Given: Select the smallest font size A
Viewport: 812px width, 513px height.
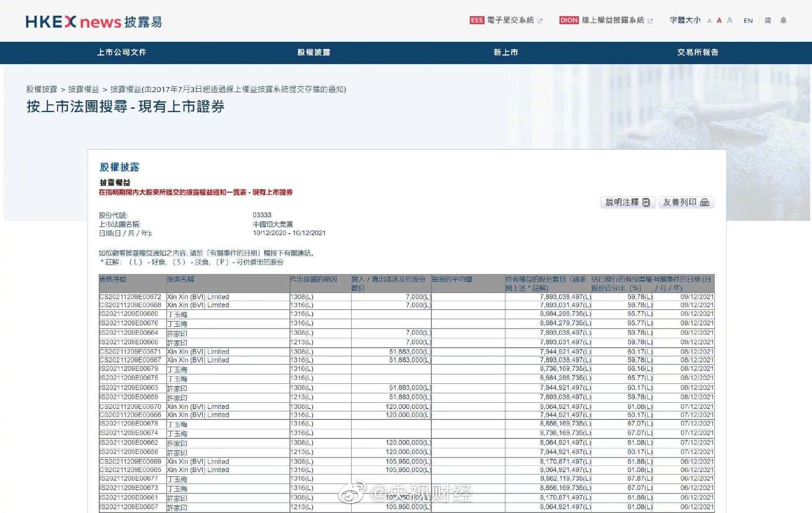Looking at the screenshot, I should click(709, 21).
